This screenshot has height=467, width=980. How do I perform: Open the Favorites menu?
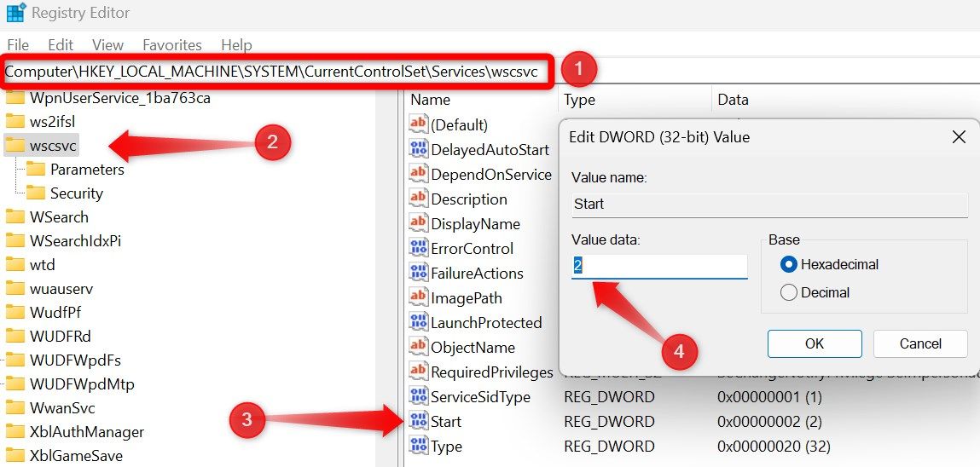tap(172, 45)
